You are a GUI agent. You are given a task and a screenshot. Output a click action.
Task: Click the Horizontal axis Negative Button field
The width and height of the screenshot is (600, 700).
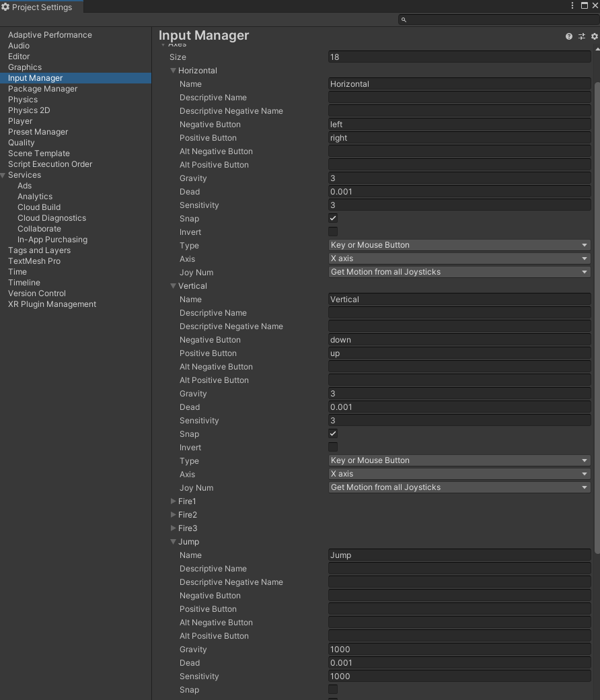click(459, 125)
